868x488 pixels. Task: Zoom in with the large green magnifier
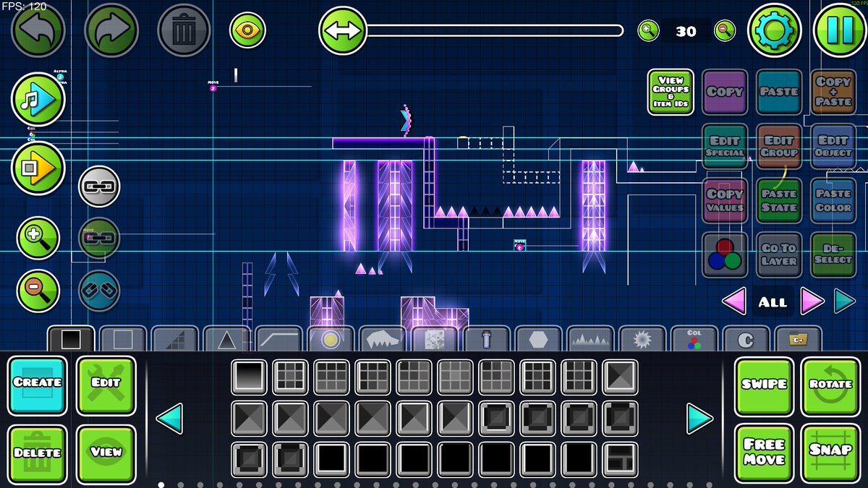[38, 238]
